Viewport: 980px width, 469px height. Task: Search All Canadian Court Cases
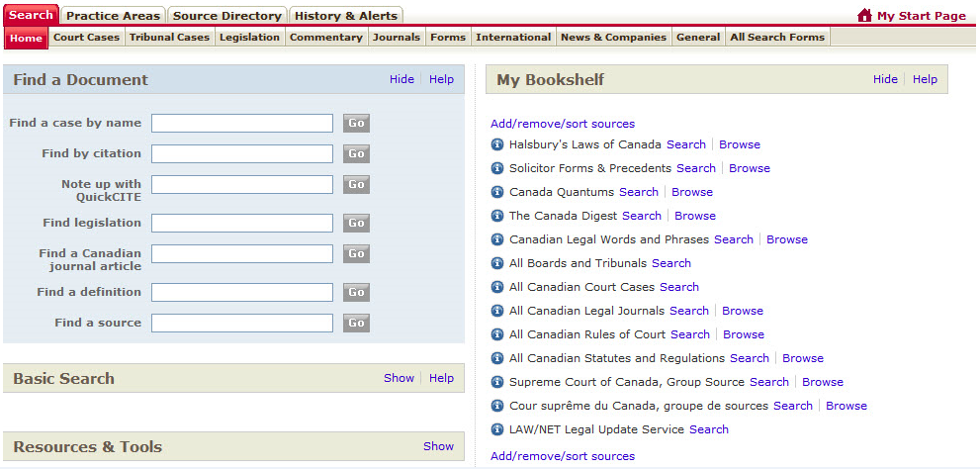pos(679,287)
